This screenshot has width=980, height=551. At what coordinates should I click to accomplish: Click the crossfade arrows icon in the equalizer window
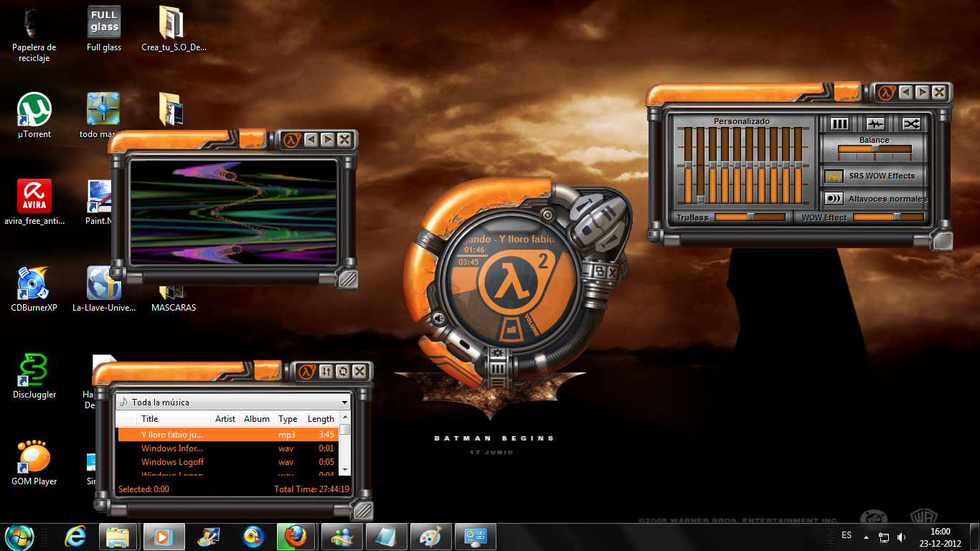(x=911, y=123)
